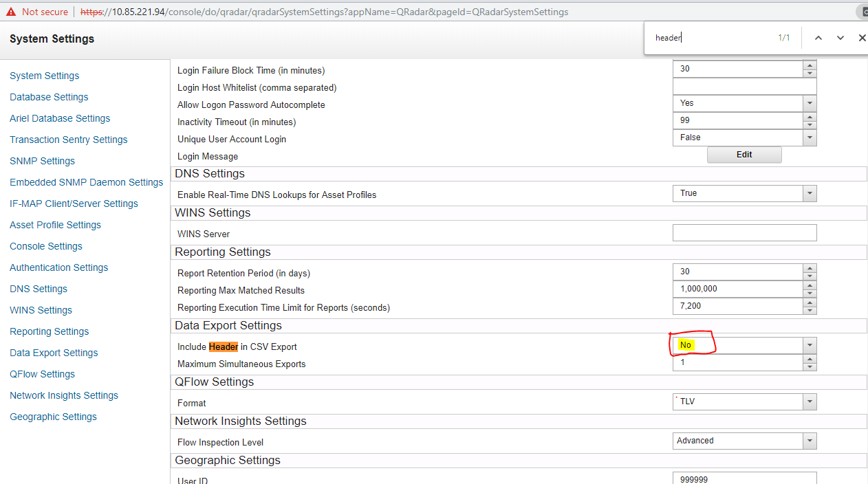
Task: Open Authentication Settings link
Action: [58, 267]
